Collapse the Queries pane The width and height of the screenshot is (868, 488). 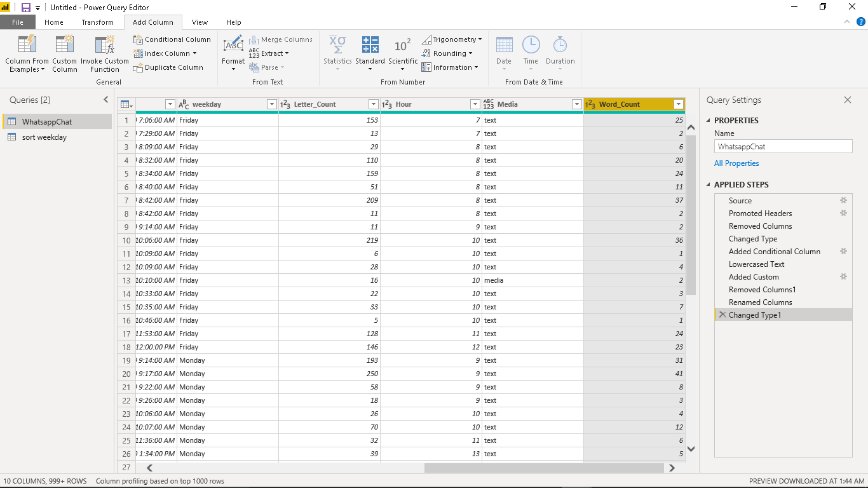pos(106,100)
